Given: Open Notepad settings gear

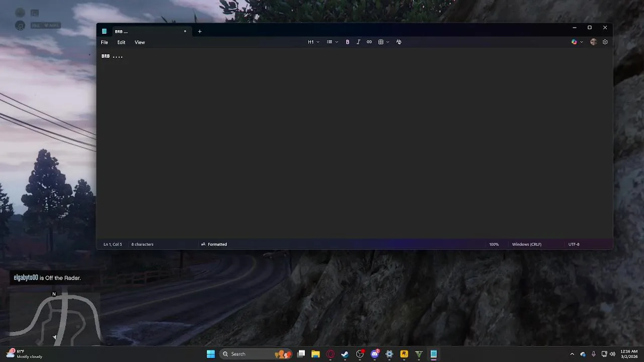Looking at the screenshot, I should (x=605, y=42).
